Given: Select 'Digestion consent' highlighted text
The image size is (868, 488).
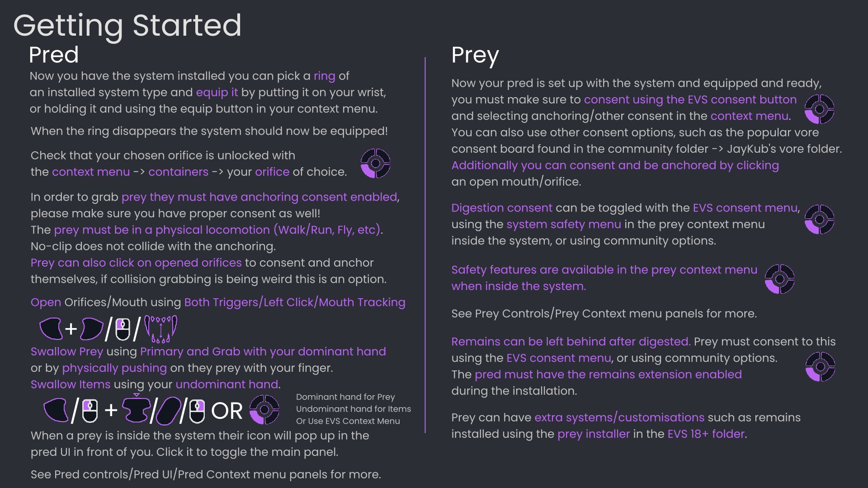Looking at the screenshot, I should tap(501, 208).
